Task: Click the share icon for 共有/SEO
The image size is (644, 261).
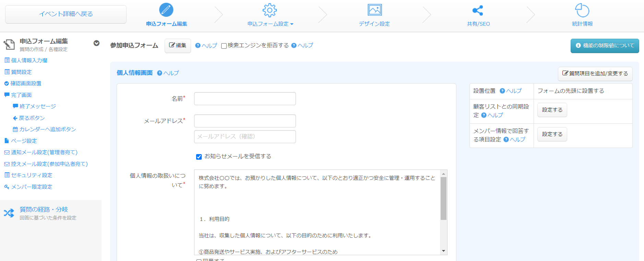Action: [478, 11]
